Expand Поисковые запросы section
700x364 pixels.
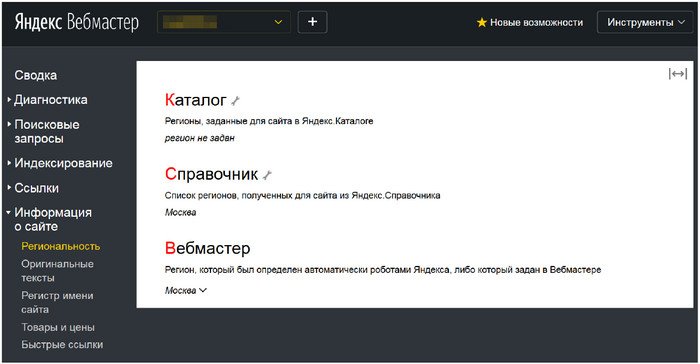tap(46, 131)
